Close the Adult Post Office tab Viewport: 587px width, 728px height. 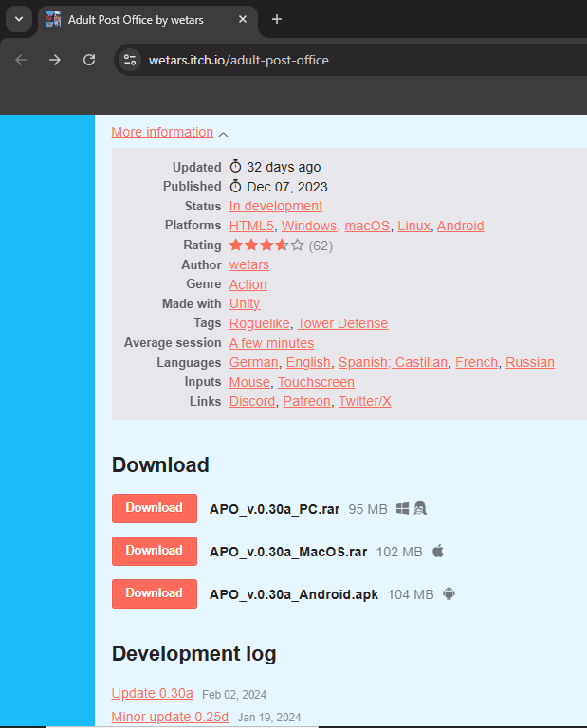click(x=244, y=19)
